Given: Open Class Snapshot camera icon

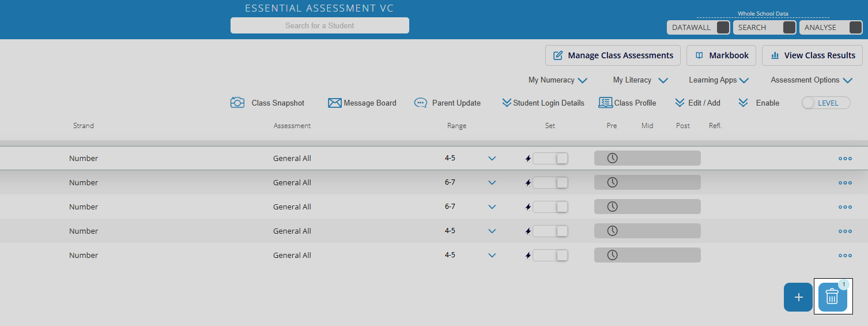Looking at the screenshot, I should tap(237, 103).
